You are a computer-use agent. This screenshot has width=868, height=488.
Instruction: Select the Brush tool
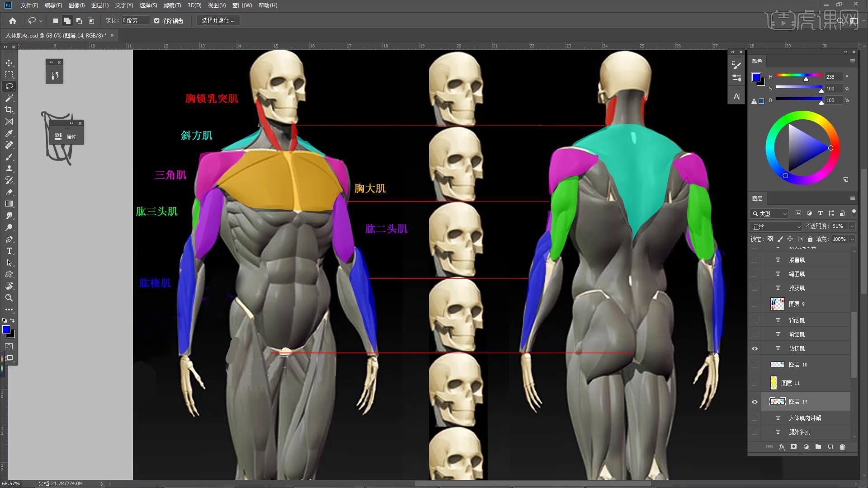(x=9, y=157)
